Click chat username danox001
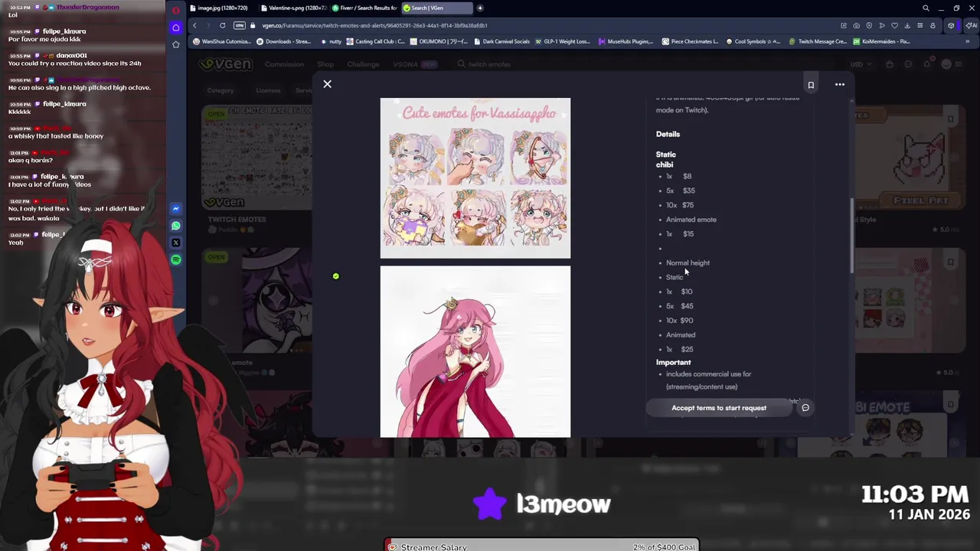The width and height of the screenshot is (980, 551). pos(71,56)
